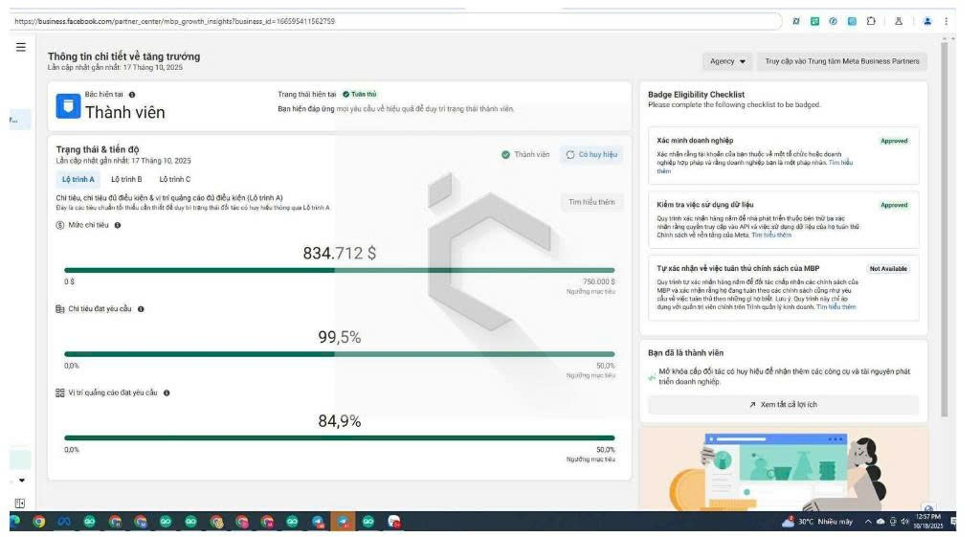
Task: Select 'Có huy hiệu' status view
Action: click(591, 154)
